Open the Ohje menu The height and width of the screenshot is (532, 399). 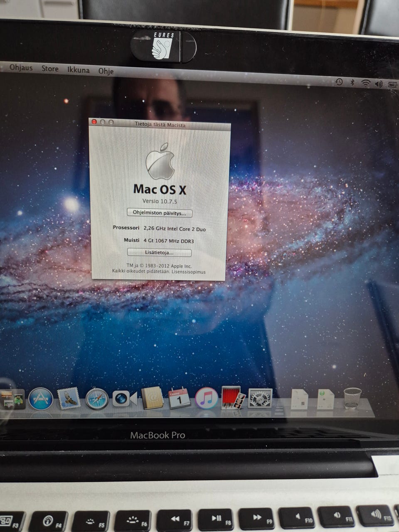tap(106, 71)
